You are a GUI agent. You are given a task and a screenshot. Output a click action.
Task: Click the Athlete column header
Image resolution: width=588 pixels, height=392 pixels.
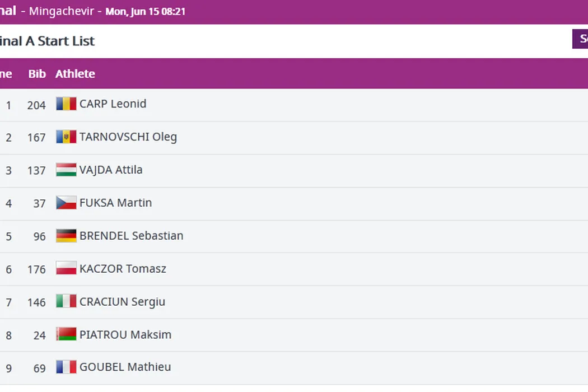coord(75,74)
